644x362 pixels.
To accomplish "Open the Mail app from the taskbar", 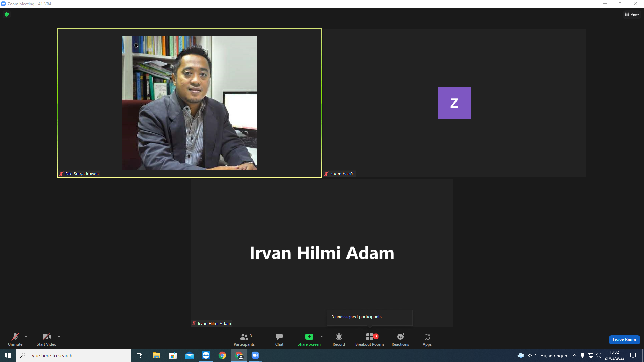I will [x=189, y=355].
